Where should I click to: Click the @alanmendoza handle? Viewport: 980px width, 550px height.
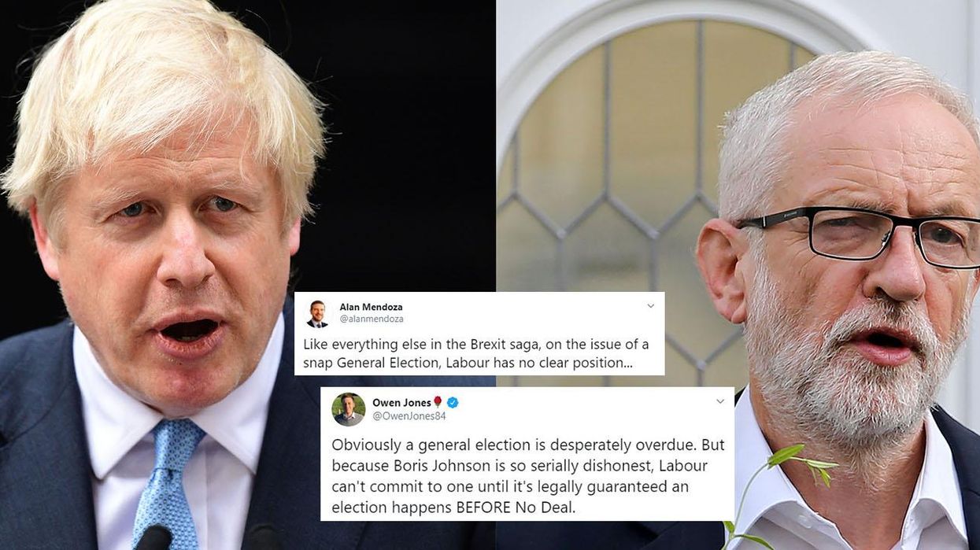(x=371, y=319)
